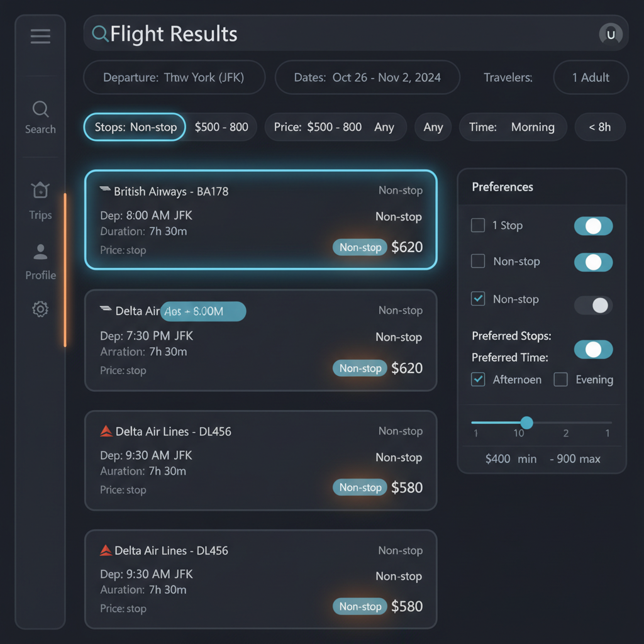The image size is (644, 644).
Task: Open the Trips sidebar icon
Action: click(40, 190)
